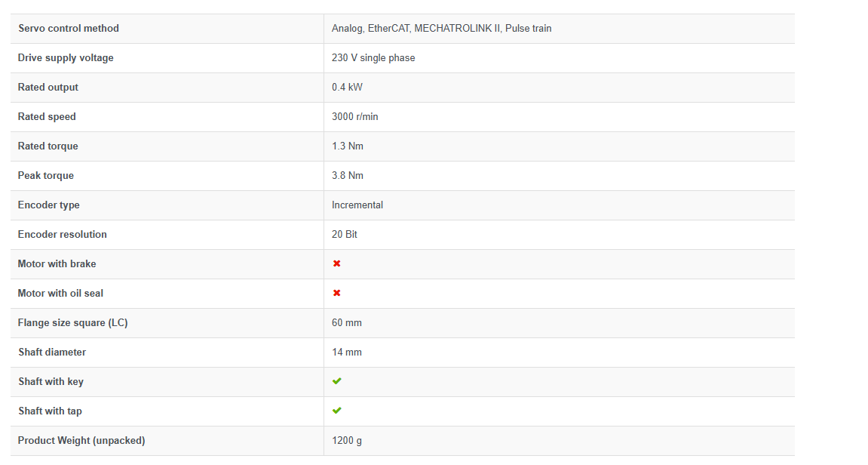Click the 1.3 Nm rated torque value
Screen dimensions: 868x465
[348, 146]
